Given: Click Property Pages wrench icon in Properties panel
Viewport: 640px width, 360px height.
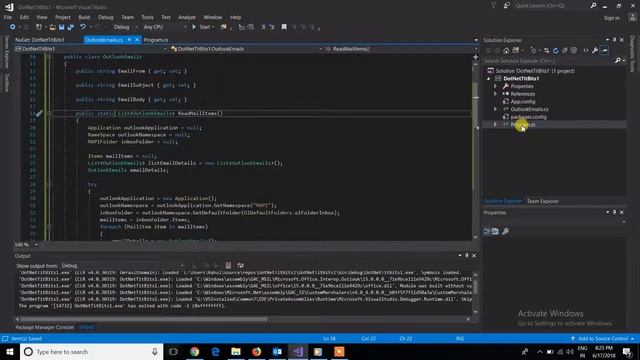Looking at the screenshot, I should click(x=505, y=231).
